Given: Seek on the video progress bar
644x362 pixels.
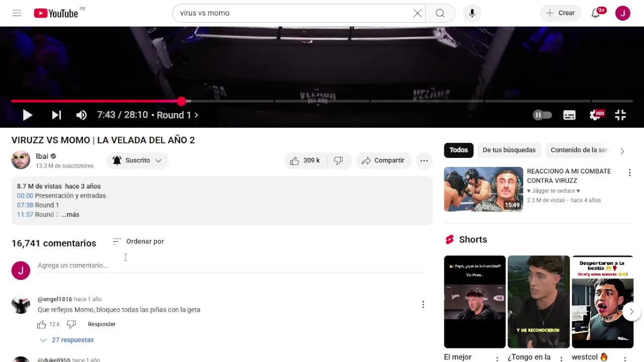Looking at the screenshot, I should [x=322, y=101].
